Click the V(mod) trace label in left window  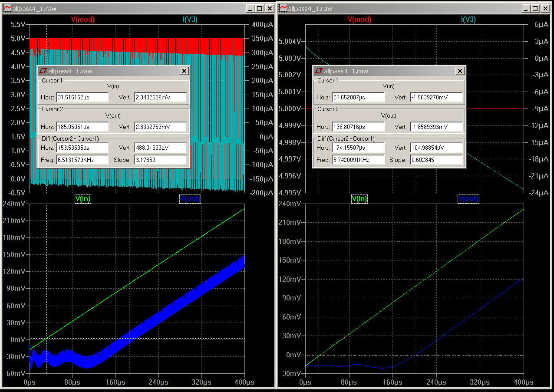82,20
